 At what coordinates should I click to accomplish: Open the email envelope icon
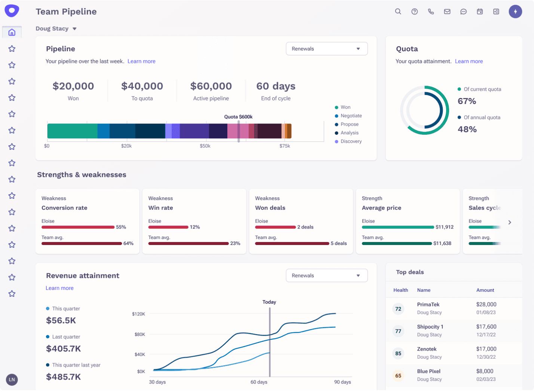447,12
